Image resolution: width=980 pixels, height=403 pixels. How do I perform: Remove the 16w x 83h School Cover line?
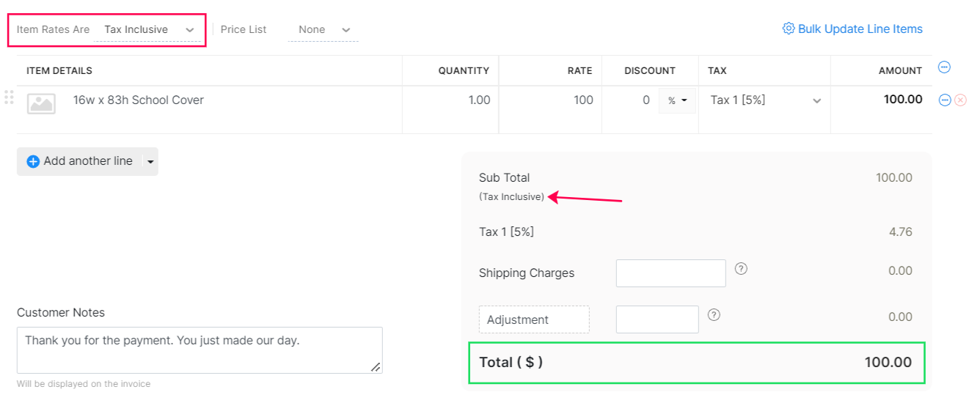[x=960, y=100]
